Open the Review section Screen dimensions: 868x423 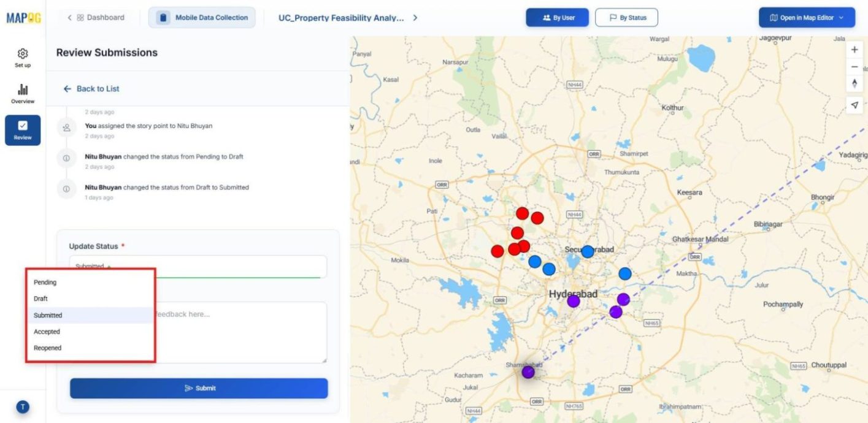(22, 130)
